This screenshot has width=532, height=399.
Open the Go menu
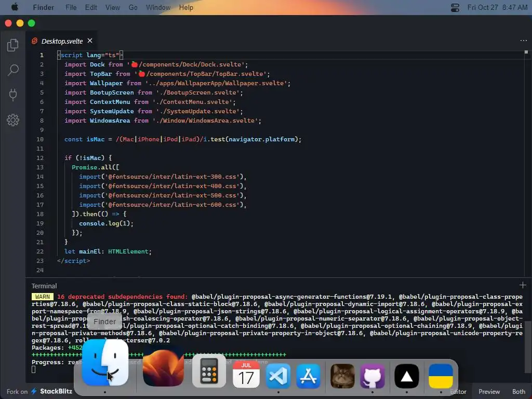(x=133, y=7)
